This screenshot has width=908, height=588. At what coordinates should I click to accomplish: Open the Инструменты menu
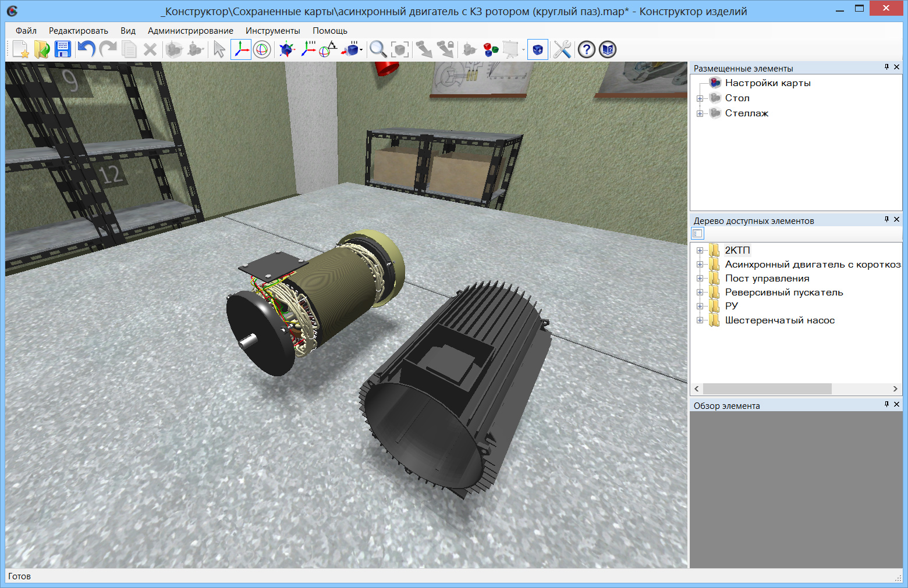tap(272, 31)
